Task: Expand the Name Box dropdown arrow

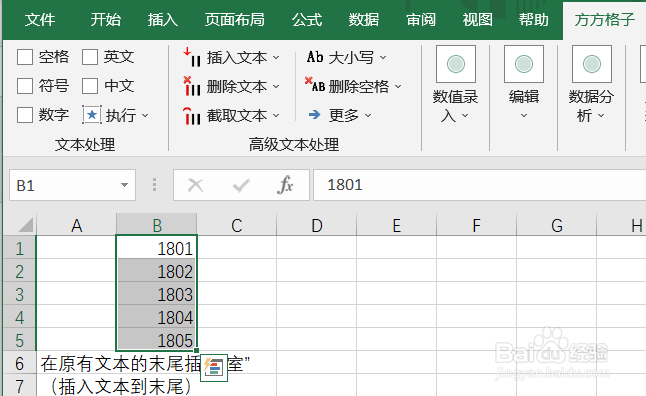Action: (x=124, y=185)
